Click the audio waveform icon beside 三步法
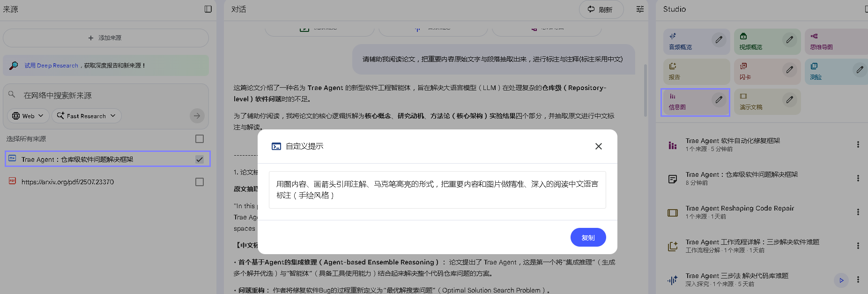Viewport: 868px width, 294px height. pyautogui.click(x=673, y=280)
